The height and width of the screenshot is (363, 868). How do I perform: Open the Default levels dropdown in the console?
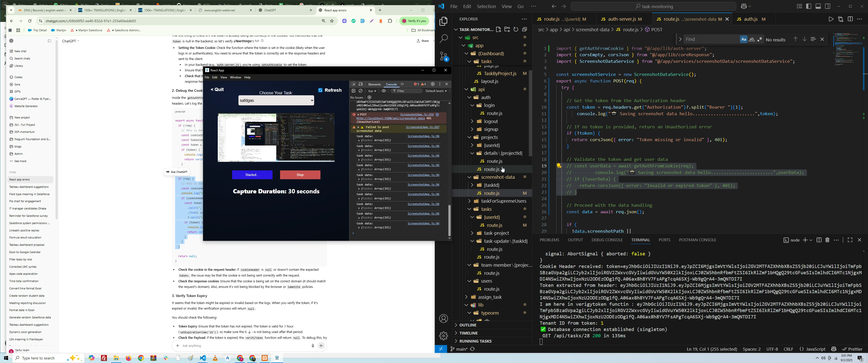pyautogui.click(x=436, y=91)
